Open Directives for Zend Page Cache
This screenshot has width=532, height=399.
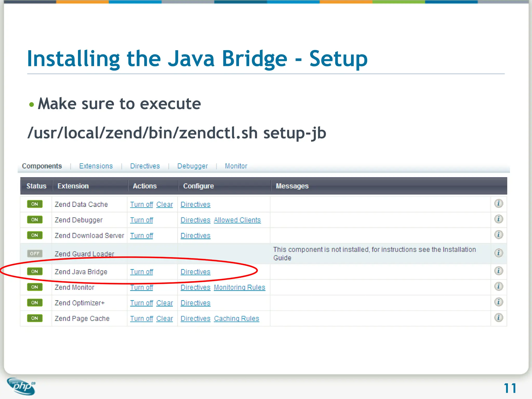195,318
